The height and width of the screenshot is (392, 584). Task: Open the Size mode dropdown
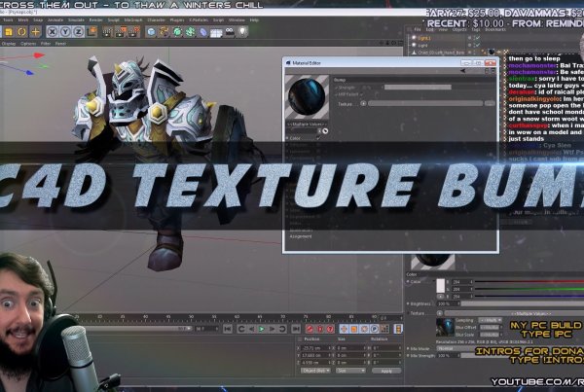pos(350,371)
